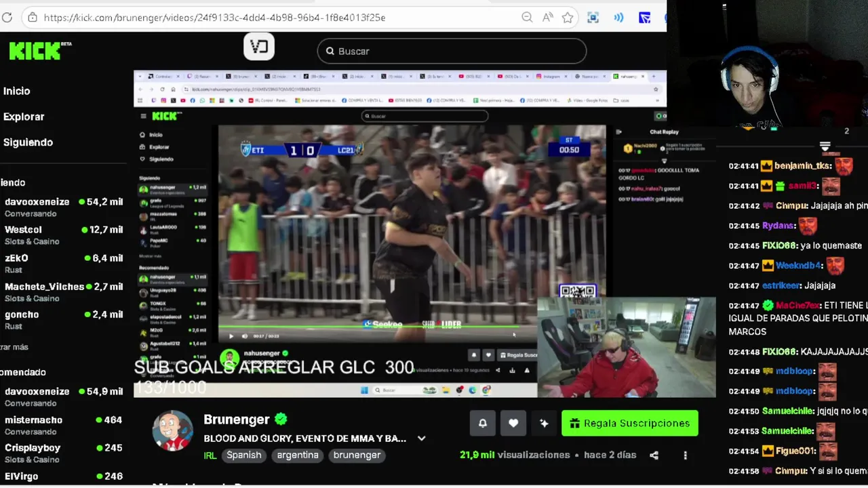
Task: Open Crisplayboy recommended channel
Action: 62,453
